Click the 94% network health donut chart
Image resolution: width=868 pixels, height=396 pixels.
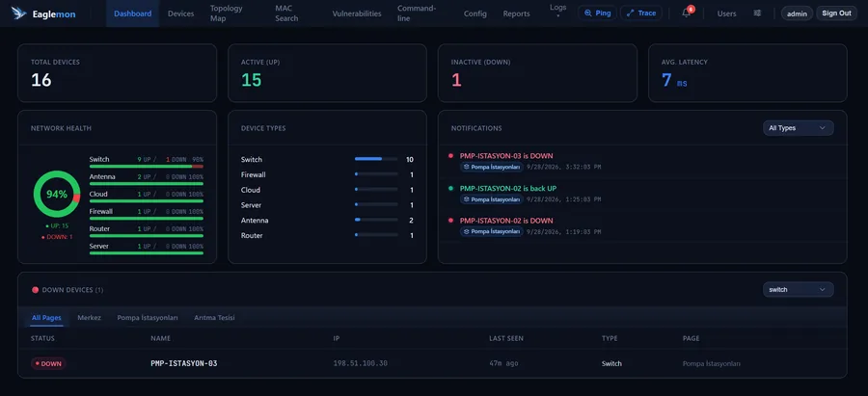click(x=57, y=194)
